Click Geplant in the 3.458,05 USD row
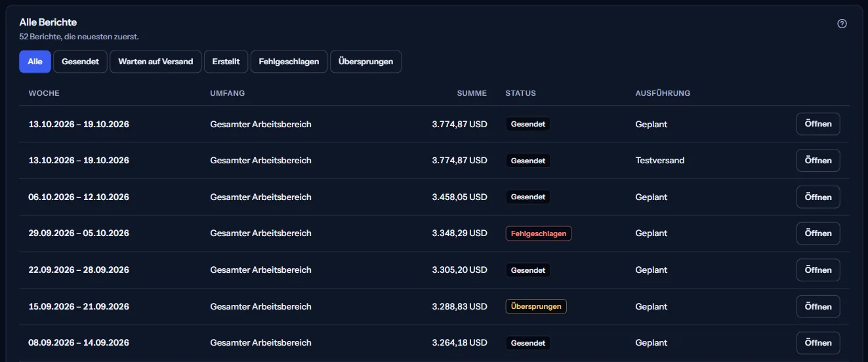 coord(651,197)
